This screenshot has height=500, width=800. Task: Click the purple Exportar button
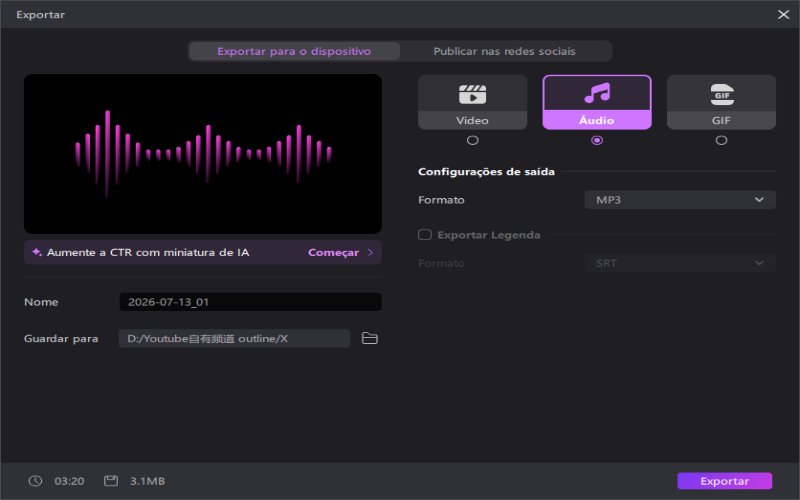[x=724, y=481]
